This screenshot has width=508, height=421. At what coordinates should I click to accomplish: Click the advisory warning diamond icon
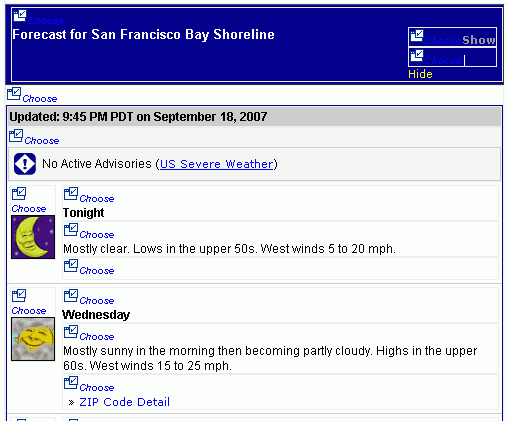(x=25, y=164)
